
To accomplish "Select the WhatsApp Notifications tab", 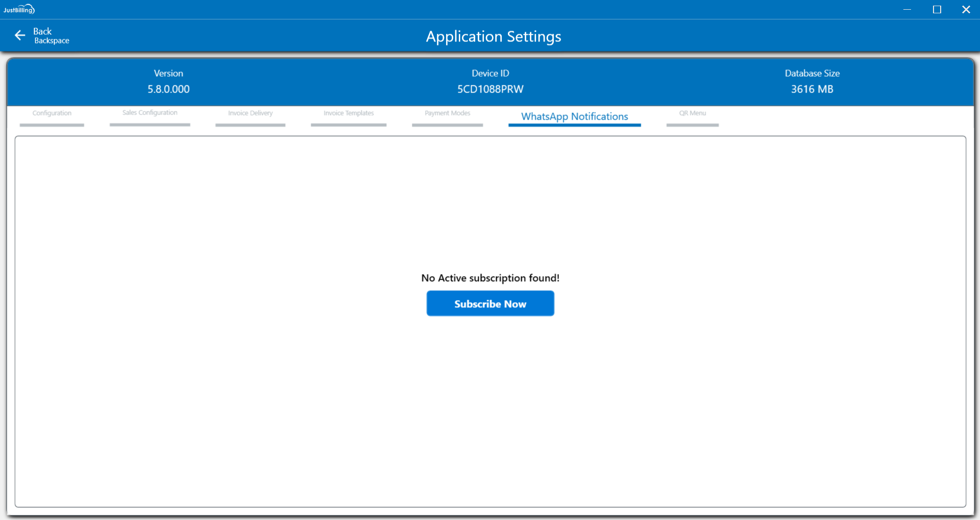I will [574, 117].
